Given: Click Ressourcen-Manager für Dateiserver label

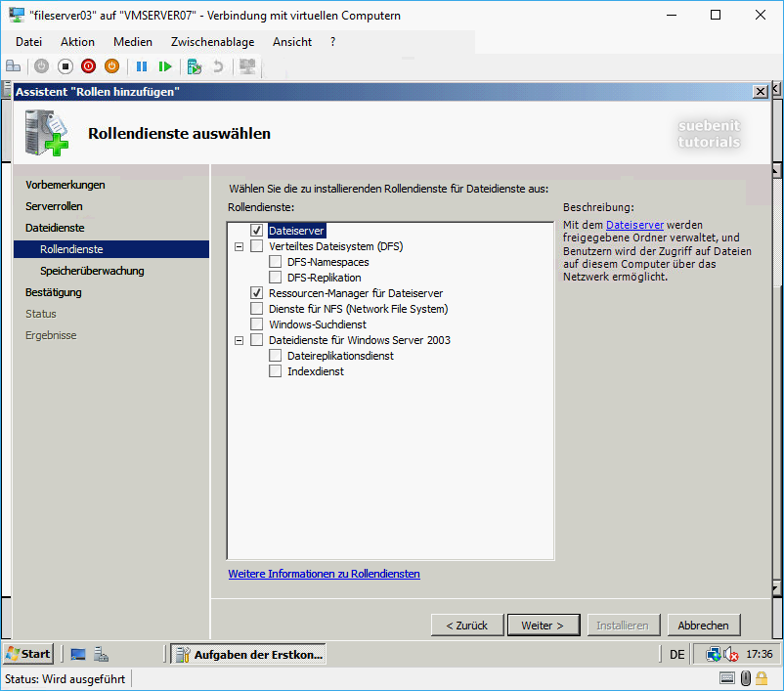Looking at the screenshot, I should pyautogui.click(x=356, y=293).
